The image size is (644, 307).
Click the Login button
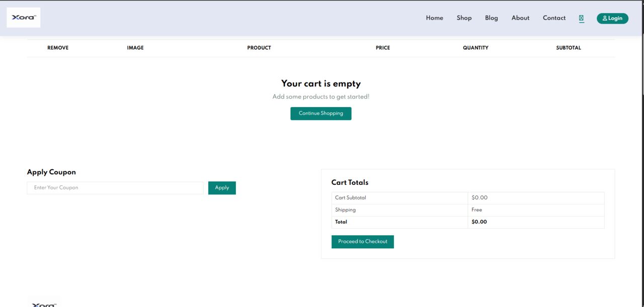(x=612, y=19)
